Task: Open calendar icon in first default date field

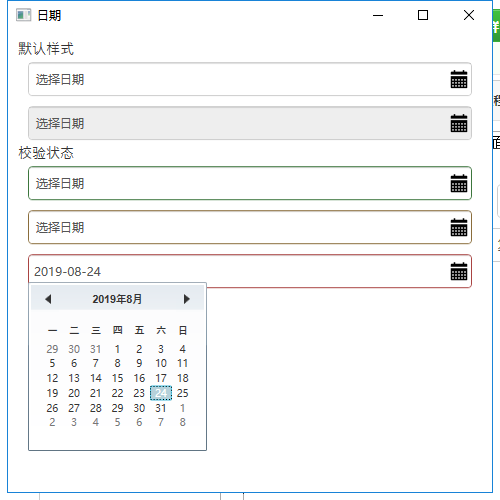Action: pyautogui.click(x=459, y=79)
